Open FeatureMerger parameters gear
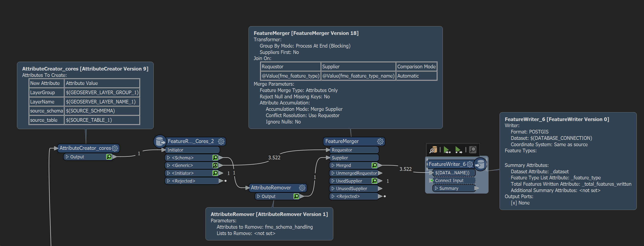644x246 pixels. [380, 141]
